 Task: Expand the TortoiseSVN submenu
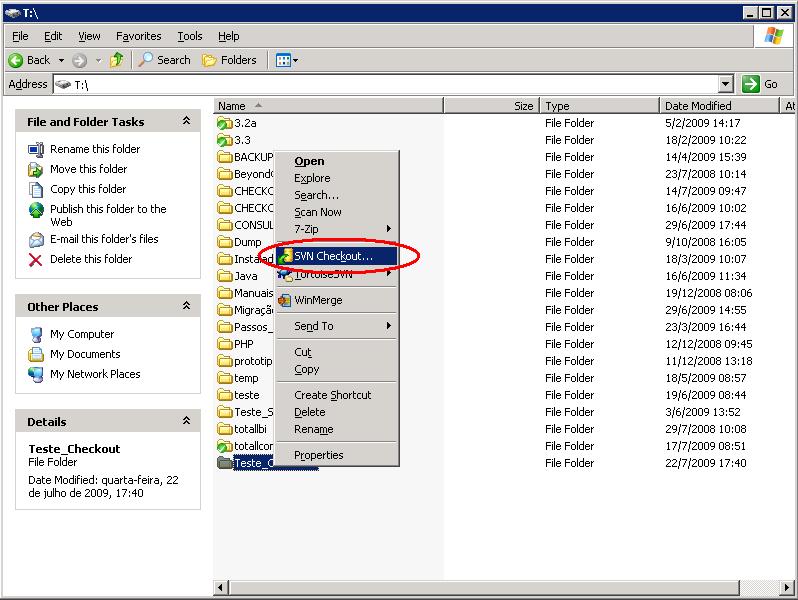(x=336, y=274)
